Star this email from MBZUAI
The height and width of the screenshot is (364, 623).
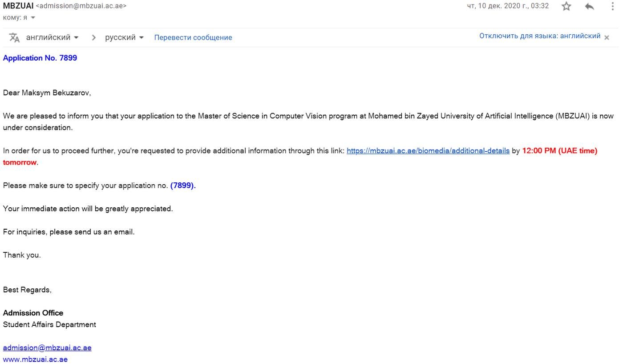(x=566, y=6)
